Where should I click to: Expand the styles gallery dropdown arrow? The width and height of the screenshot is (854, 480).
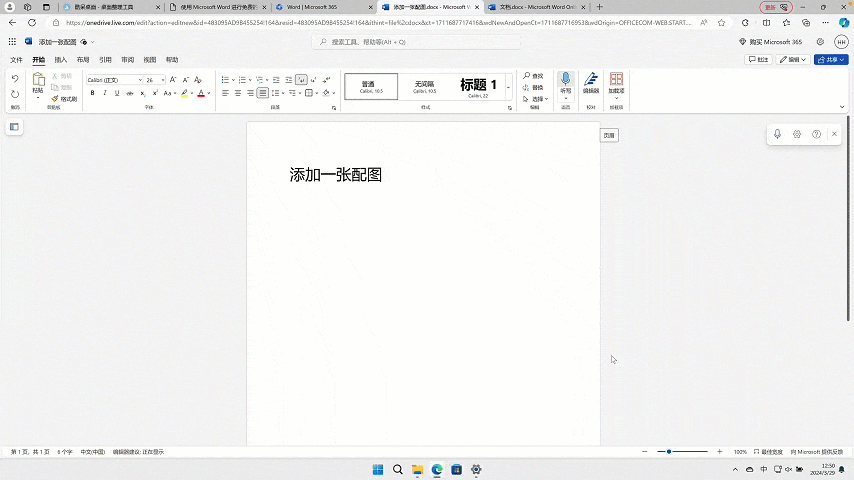pyautogui.click(x=508, y=87)
